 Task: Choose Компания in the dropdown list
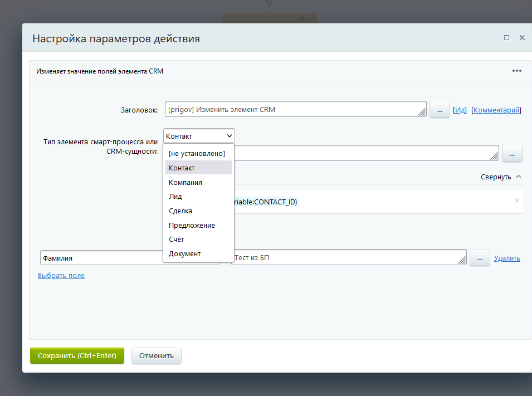click(186, 182)
